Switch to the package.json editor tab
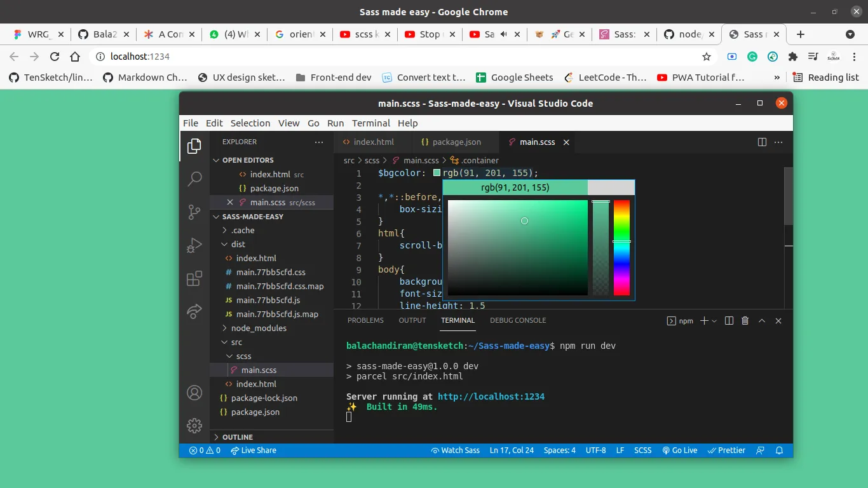868x488 pixels. (x=456, y=142)
